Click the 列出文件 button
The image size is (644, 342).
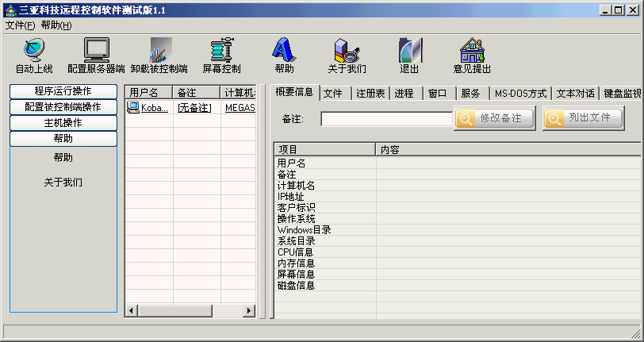582,118
